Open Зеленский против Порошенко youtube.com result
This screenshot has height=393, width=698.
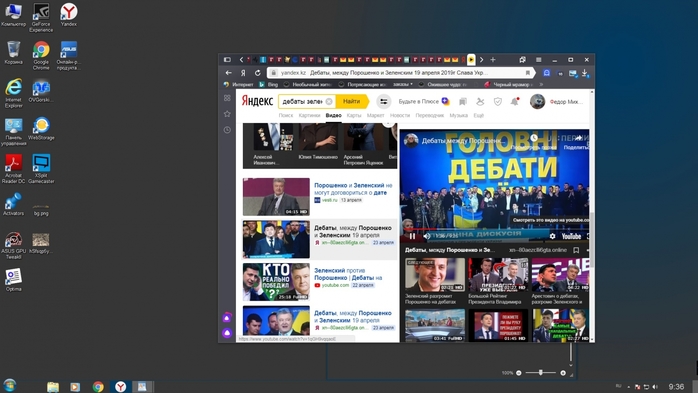(x=348, y=274)
